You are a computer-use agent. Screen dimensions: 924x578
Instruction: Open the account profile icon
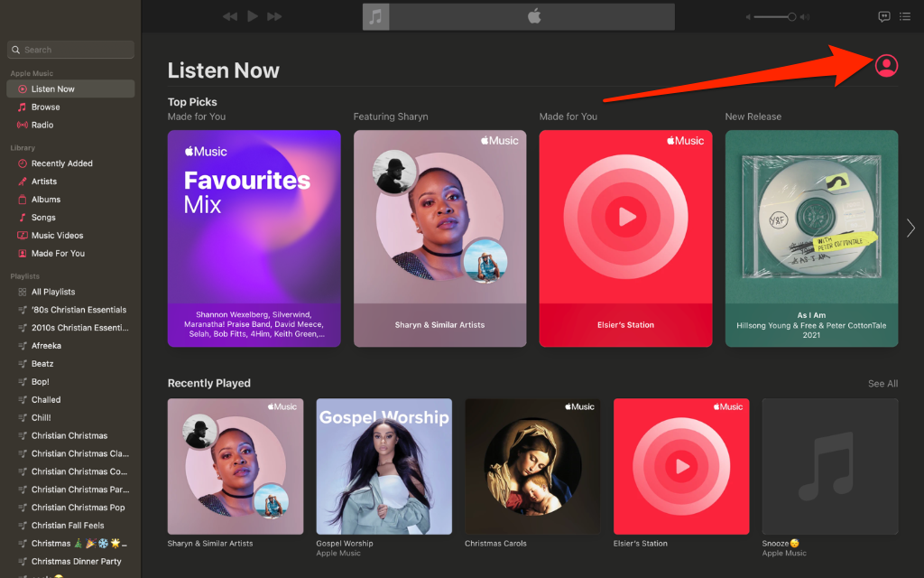click(x=886, y=65)
